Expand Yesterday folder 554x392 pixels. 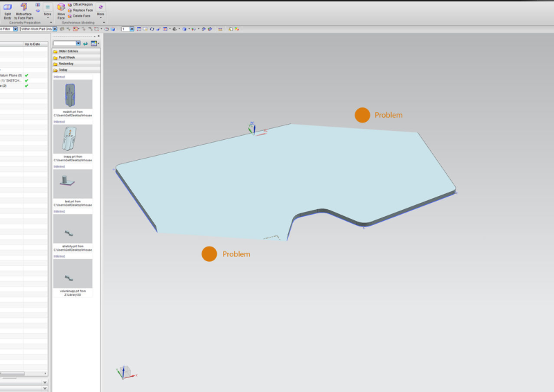coord(76,64)
